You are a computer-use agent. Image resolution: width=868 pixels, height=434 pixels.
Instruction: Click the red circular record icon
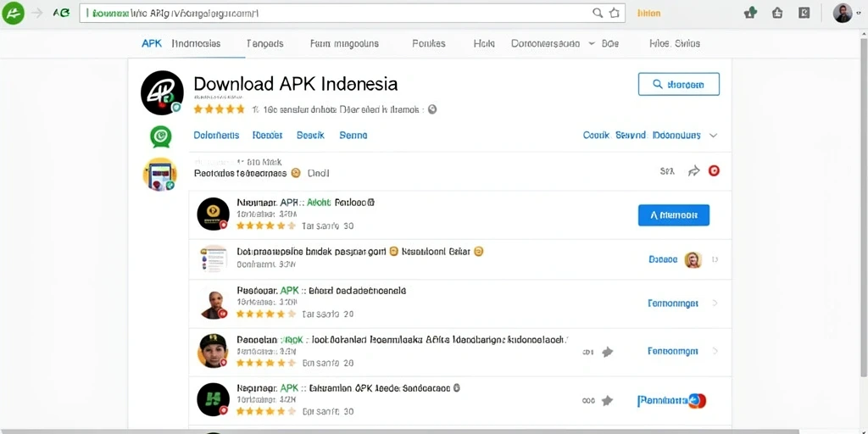(714, 171)
